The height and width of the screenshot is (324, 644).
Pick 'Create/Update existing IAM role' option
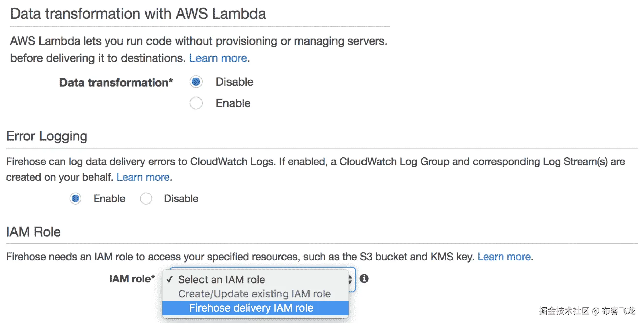click(254, 294)
